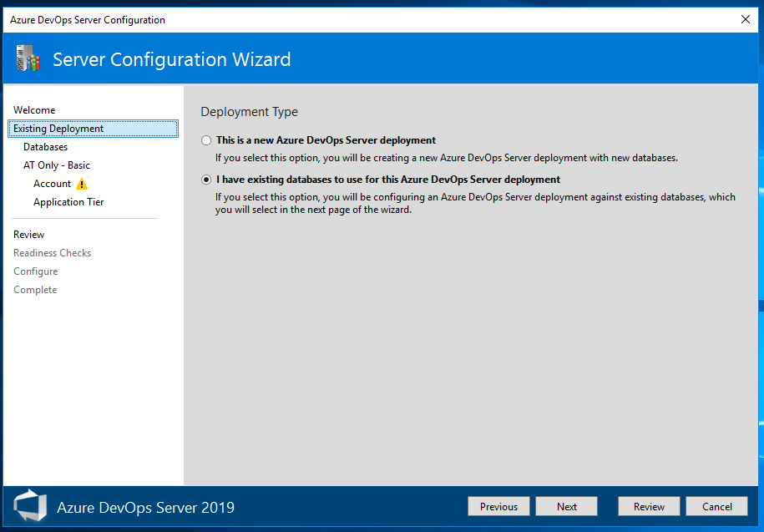Cancel the server configuration wizard
This screenshot has height=532, width=764.
(x=716, y=507)
